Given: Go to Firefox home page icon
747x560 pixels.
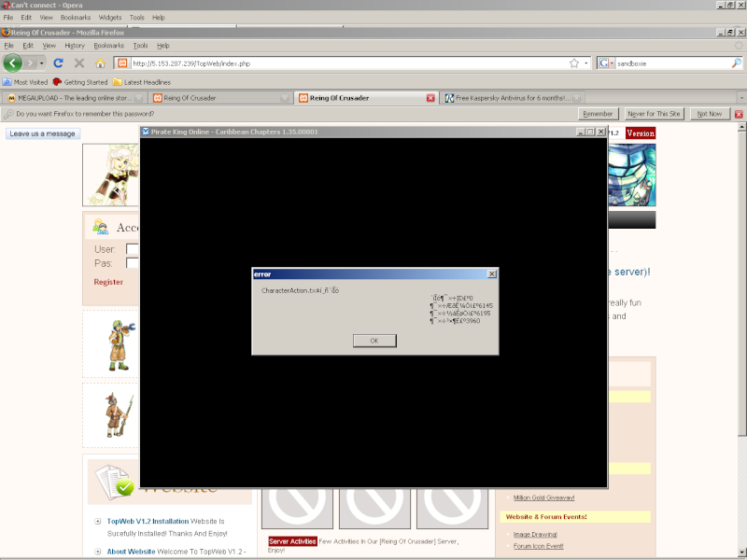Looking at the screenshot, I should click(x=100, y=63).
